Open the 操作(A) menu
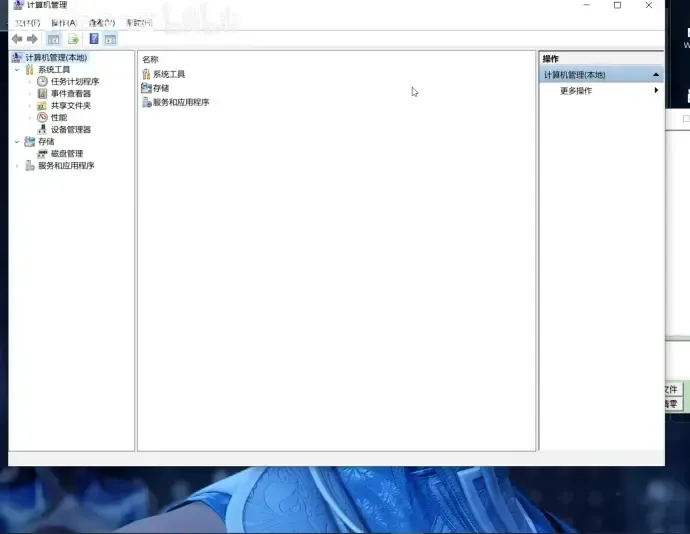The image size is (690, 534). 64,23
